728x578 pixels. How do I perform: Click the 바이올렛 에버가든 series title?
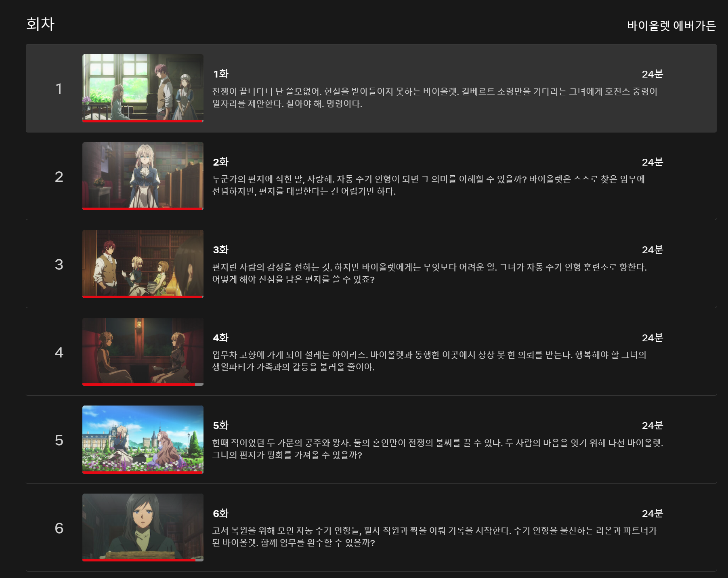tap(671, 26)
